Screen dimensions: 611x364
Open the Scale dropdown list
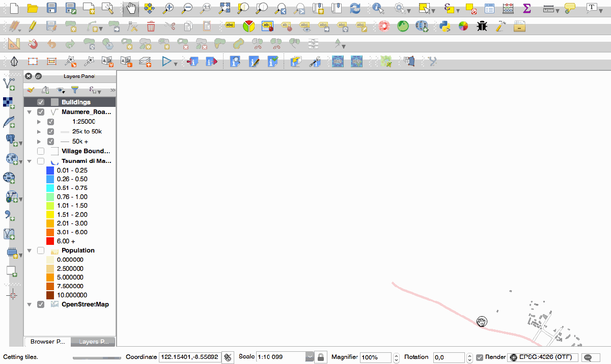[309, 357]
